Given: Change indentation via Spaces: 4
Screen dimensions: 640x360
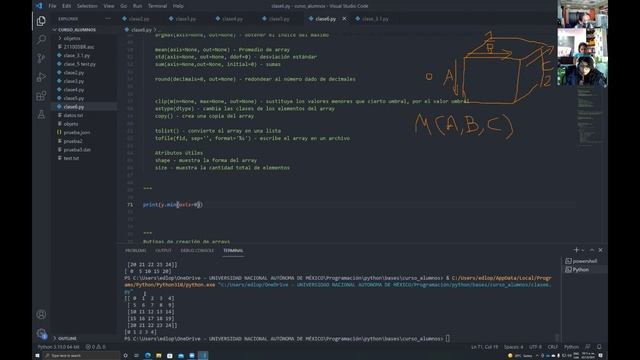Looking at the screenshot, I should click(x=513, y=347).
